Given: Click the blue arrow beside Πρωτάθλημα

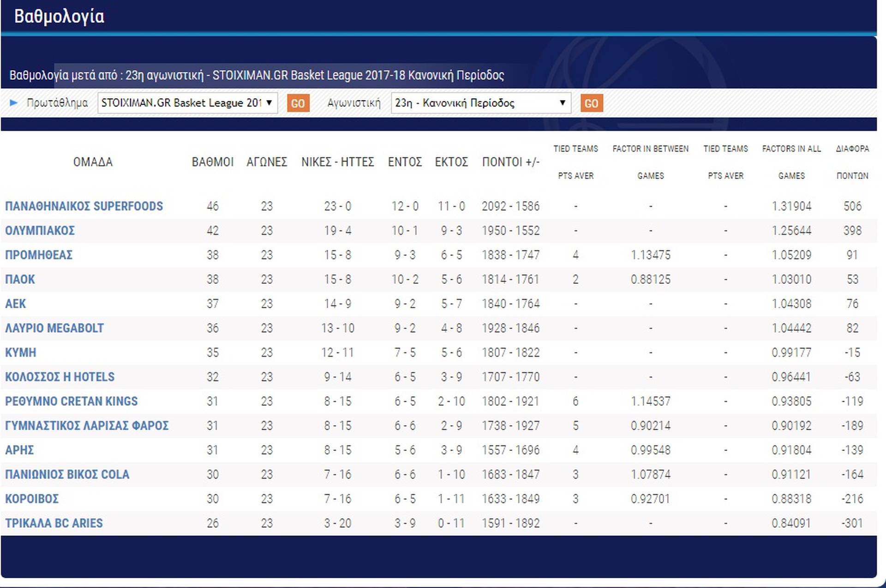Looking at the screenshot, I should pos(13,102).
